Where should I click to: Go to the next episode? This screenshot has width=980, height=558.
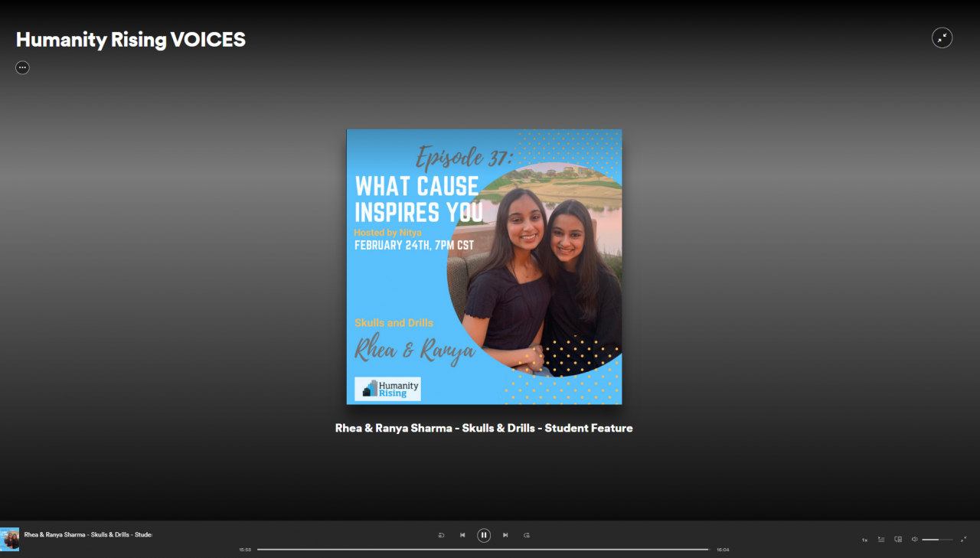click(505, 535)
